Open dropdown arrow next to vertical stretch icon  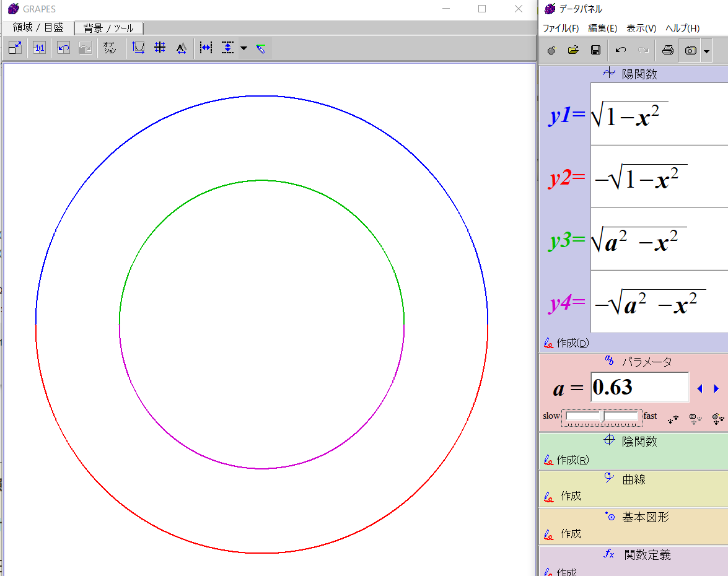pos(243,48)
